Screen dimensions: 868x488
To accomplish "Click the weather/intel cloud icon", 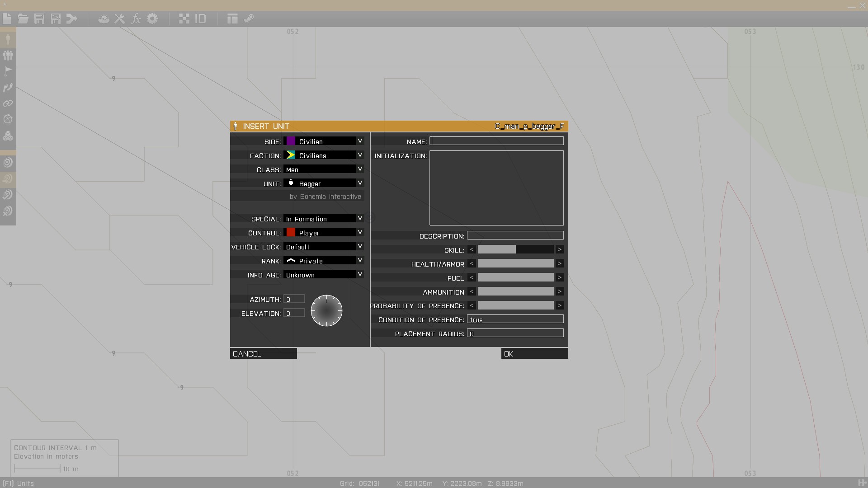I will (104, 19).
